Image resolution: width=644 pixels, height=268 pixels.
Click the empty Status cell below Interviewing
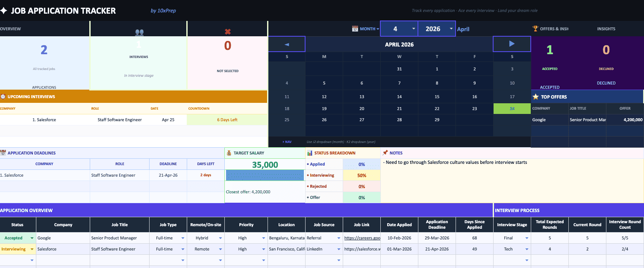[18, 260]
